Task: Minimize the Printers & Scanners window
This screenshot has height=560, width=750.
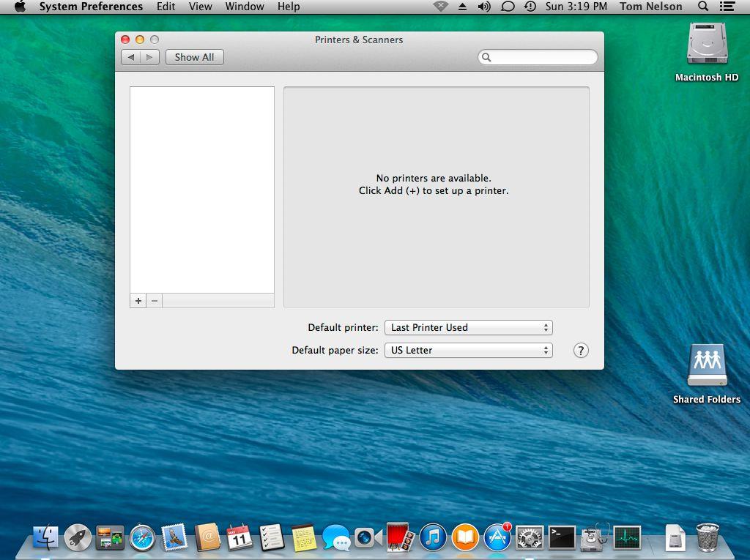Action: point(140,40)
